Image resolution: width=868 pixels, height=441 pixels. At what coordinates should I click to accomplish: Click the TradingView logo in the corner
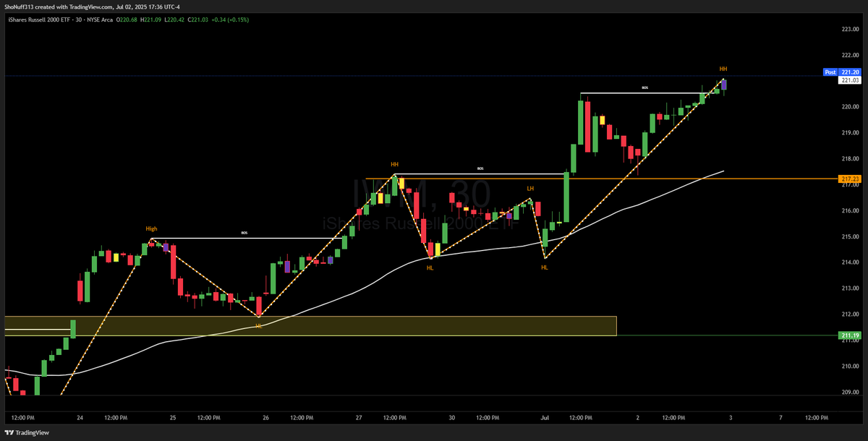tap(28, 432)
